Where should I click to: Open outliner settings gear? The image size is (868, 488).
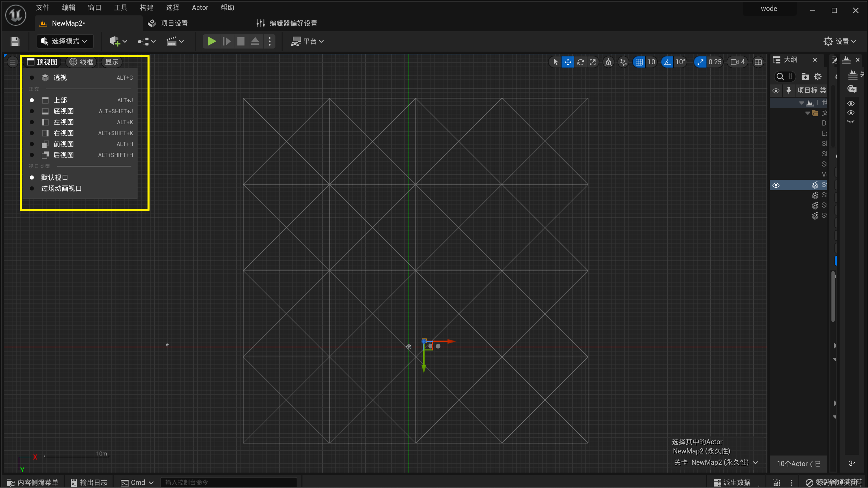817,76
